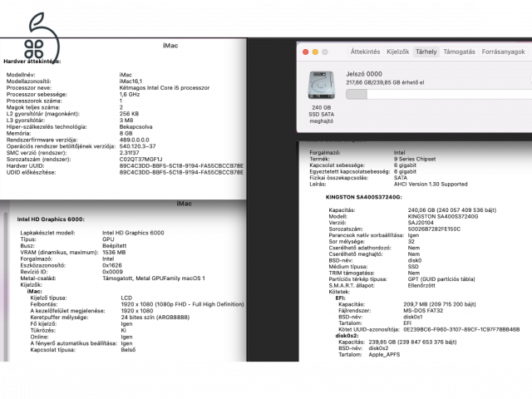Select capacity '240,06 GB (240 057 409 536 bájt)'

[x=452, y=210]
